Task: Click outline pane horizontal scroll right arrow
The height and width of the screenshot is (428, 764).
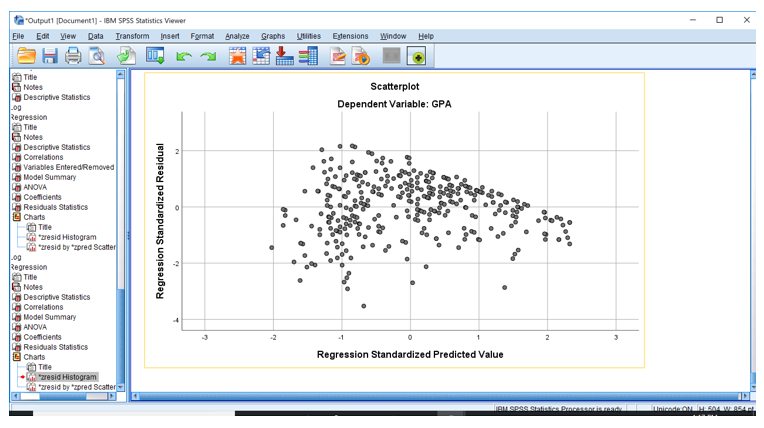Action: click(x=112, y=396)
